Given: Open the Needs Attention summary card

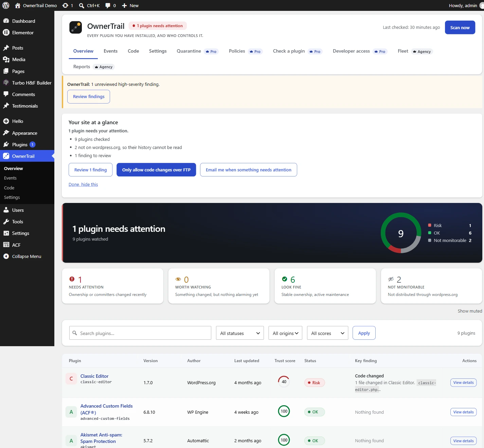Looking at the screenshot, I should pyautogui.click(x=112, y=286).
